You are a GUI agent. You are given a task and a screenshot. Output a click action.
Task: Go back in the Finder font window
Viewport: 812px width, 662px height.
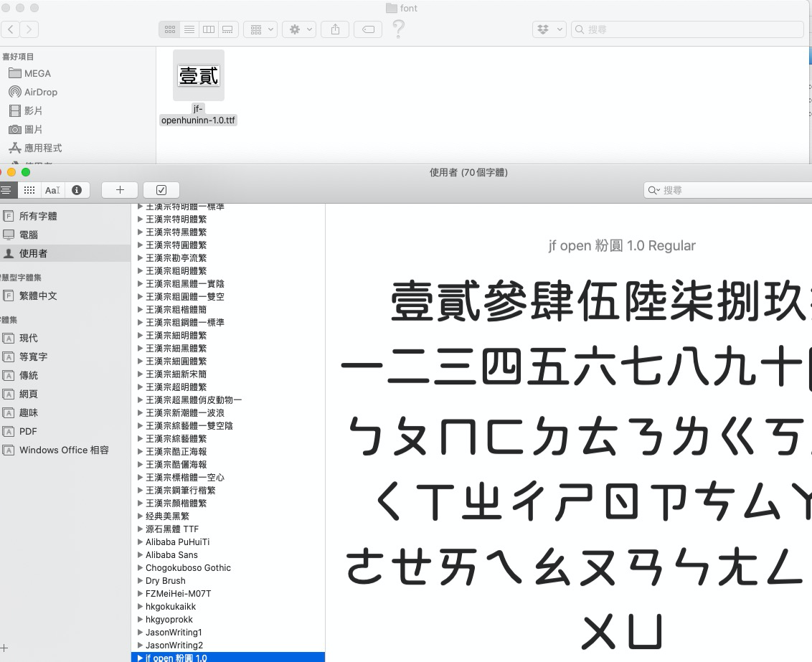(10, 29)
